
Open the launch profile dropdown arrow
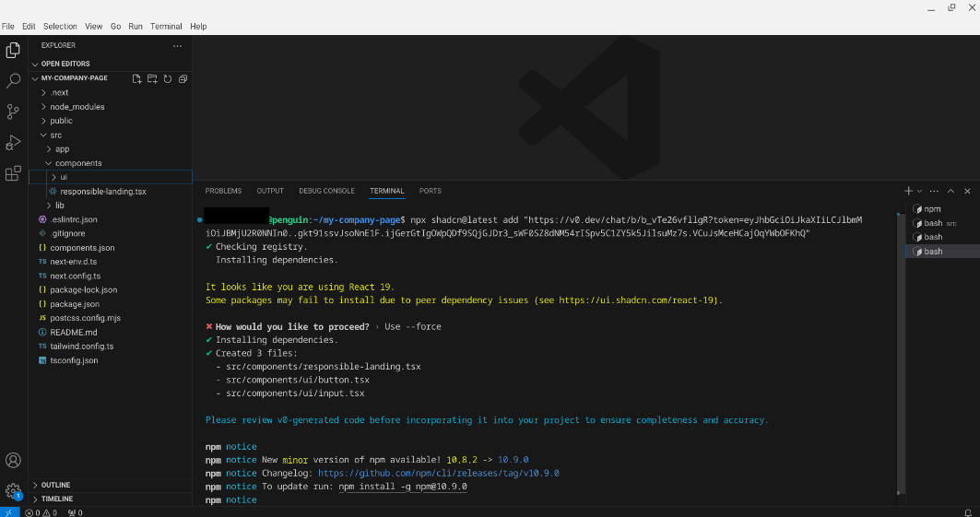(x=919, y=191)
